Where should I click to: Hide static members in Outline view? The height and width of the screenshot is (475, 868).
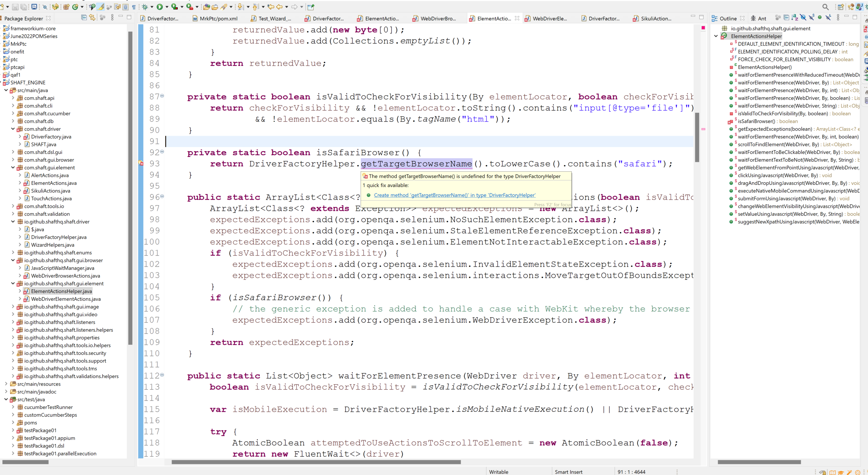click(812, 18)
